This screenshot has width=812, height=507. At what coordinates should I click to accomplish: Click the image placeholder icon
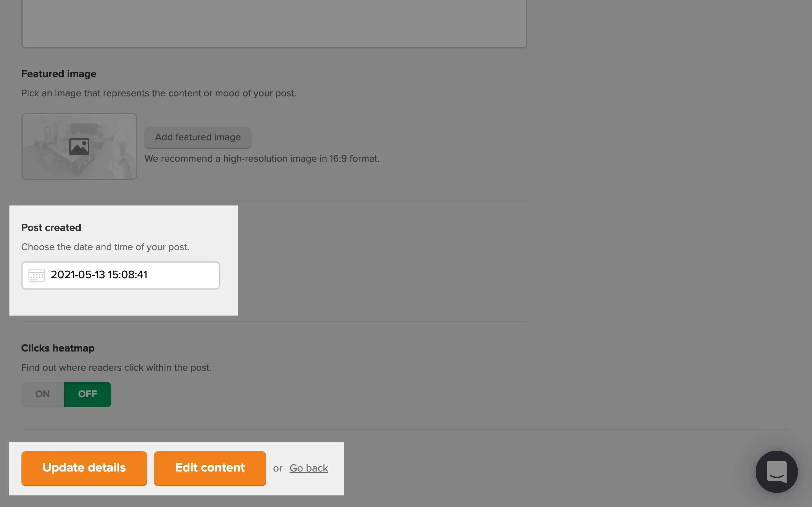pyautogui.click(x=79, y=147)
